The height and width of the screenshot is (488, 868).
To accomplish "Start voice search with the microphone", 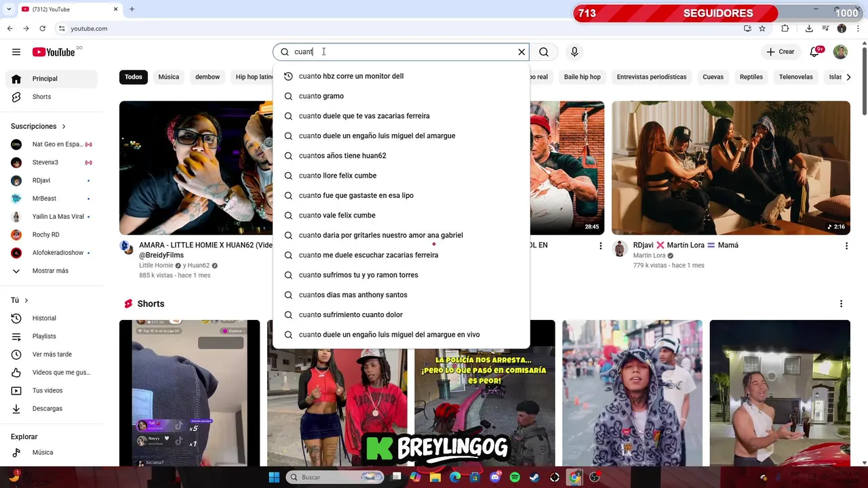I will (574, 52).
